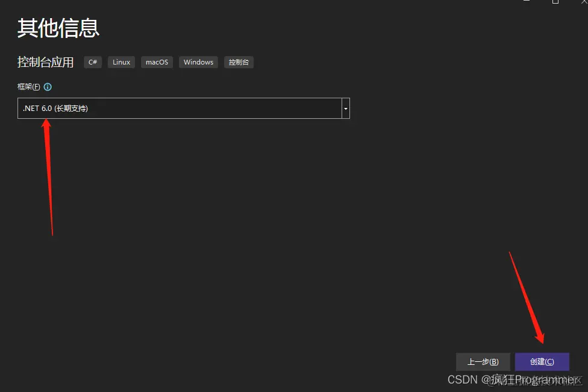Click the 创建(C) button

tap(542, 362)
